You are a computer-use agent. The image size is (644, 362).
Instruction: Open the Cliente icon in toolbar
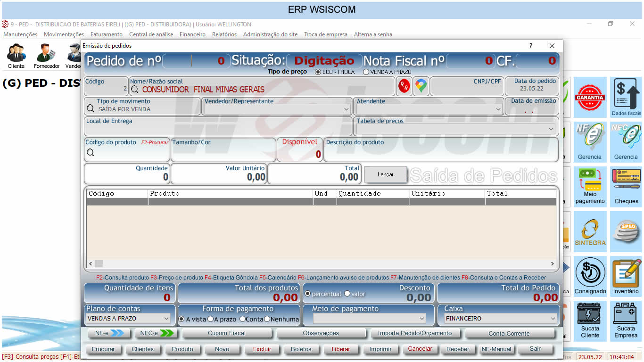16,53
